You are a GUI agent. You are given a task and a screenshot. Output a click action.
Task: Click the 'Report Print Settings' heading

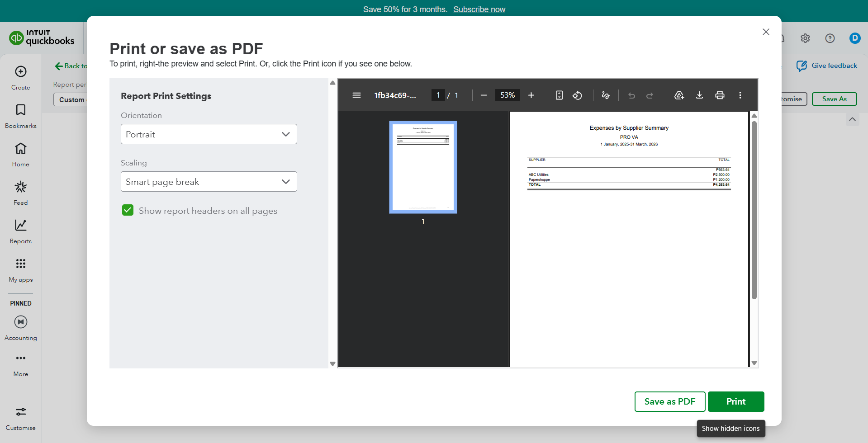tap(166, 96)
